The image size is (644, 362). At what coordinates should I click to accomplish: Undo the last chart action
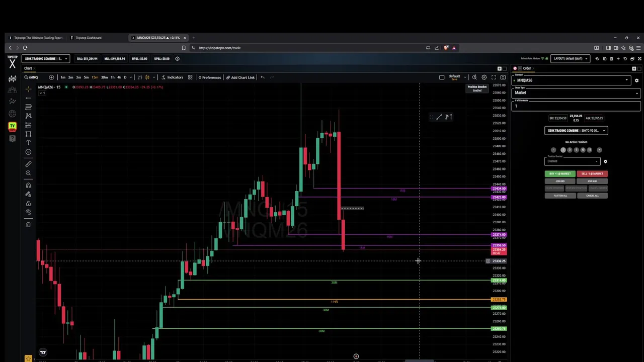262,77
